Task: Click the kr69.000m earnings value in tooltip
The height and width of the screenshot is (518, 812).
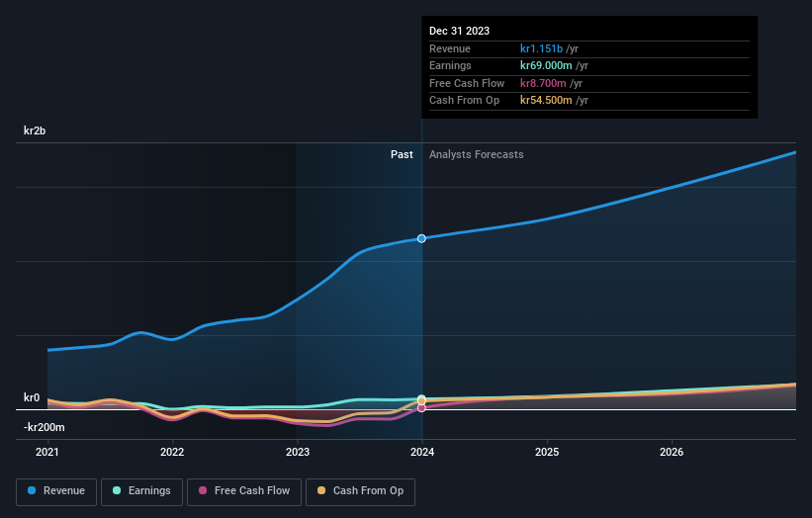Action: click(x=546, y=65)
